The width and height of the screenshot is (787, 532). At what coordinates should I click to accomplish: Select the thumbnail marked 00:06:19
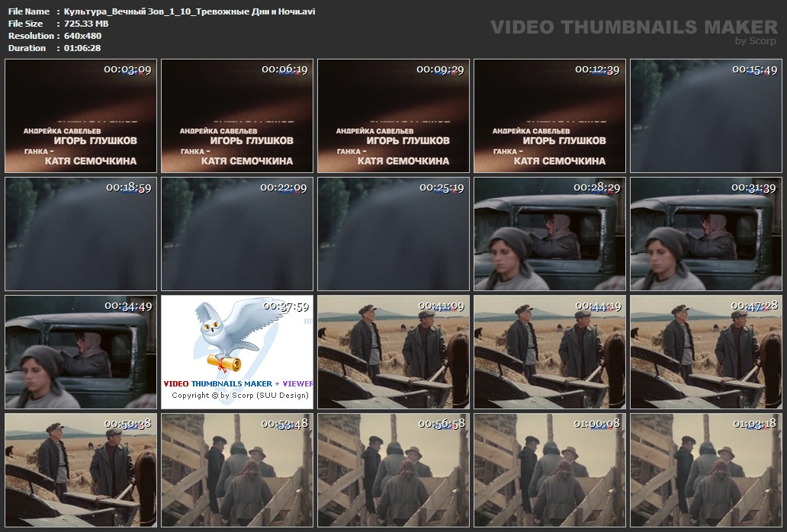[236, 116]
